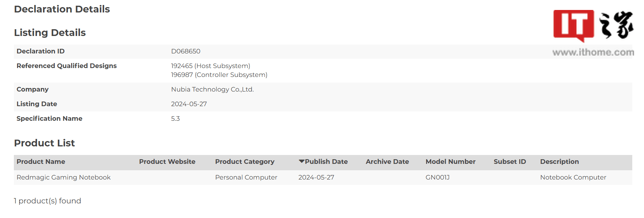Screen dimensions: 644x218
Task: Click the 192465 Host Subsystem design
Action: pyautogui.click(x=210, y=66)
